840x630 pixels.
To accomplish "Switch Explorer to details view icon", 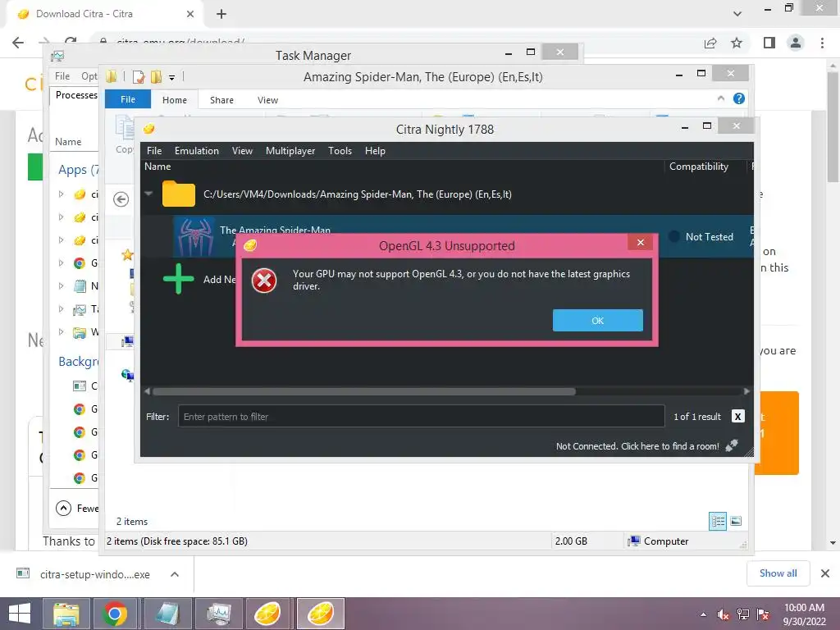I will (x=717, y=521).
